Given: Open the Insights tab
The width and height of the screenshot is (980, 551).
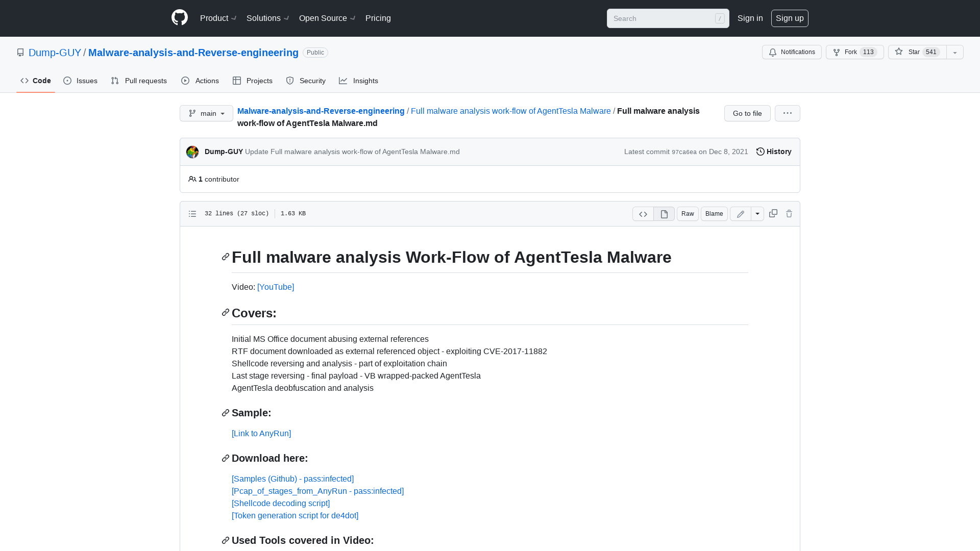Looking at the screenshot, I should click(x=359, y=81).
